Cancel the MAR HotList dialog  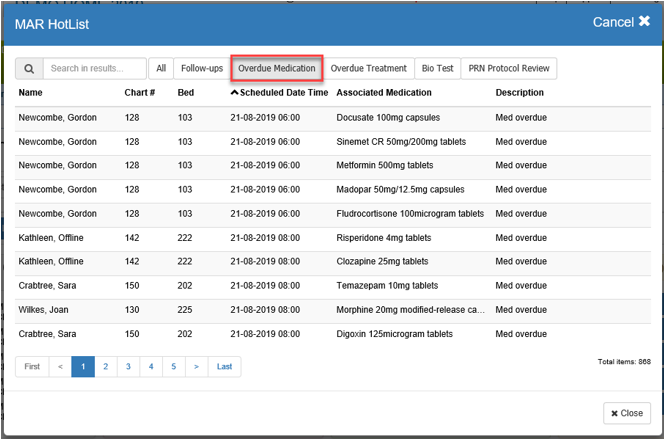coord(621,22)
